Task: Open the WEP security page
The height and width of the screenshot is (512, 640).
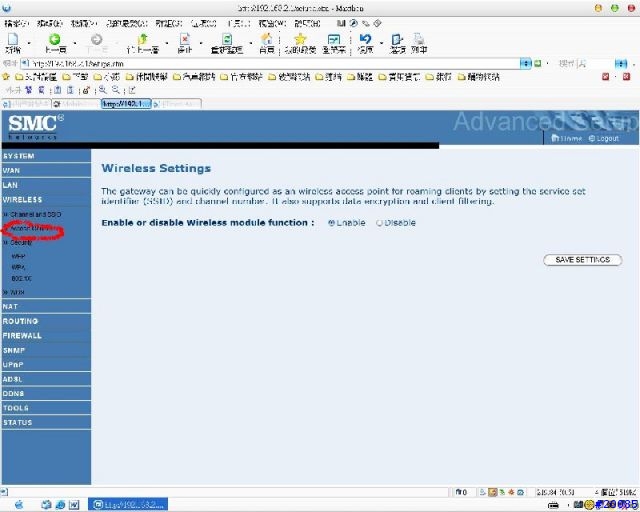Action: pyautogui.click(x=18, y=256)
